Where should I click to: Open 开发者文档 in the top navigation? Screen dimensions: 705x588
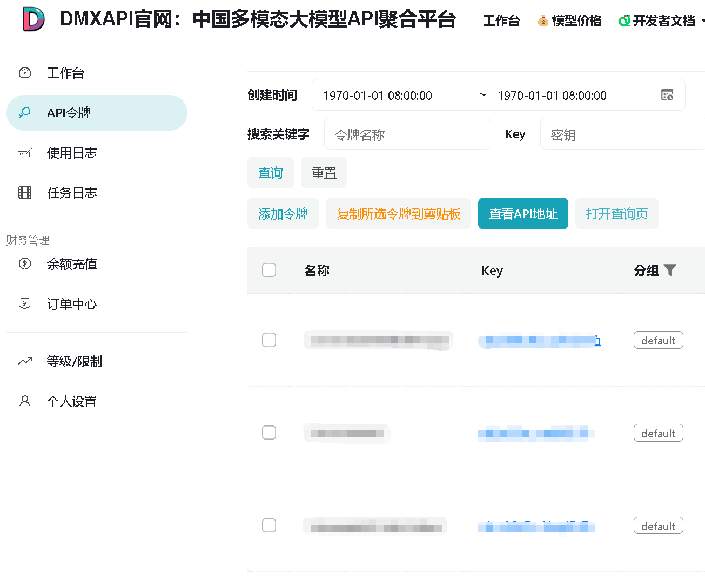[664, 21]
